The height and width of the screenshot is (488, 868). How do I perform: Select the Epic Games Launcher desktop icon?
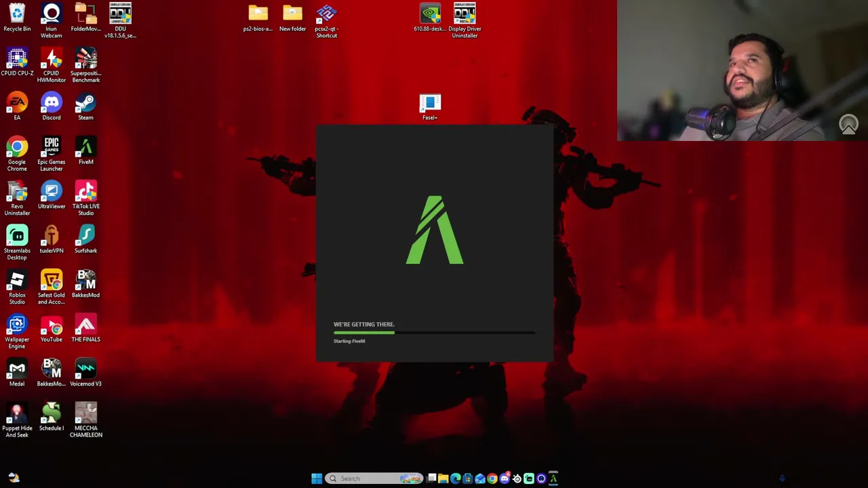click(x=52, y=154)
